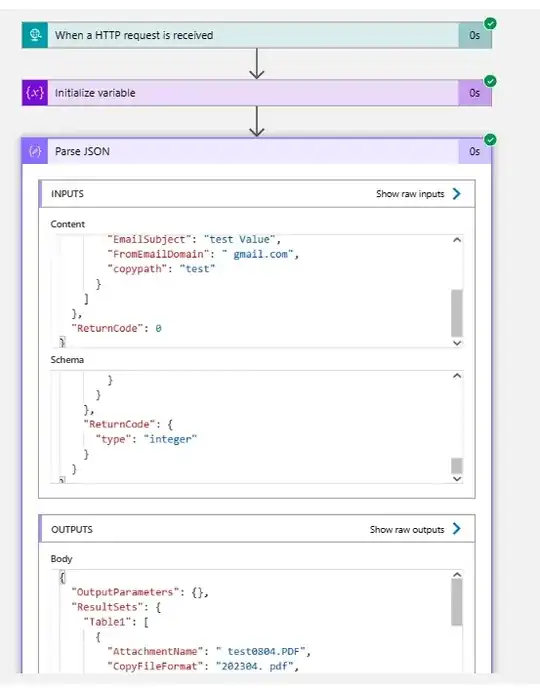This screenshot has height=688, width=540.
Task: Click the 0s duration on Parse JSON step
Action: 475,151
